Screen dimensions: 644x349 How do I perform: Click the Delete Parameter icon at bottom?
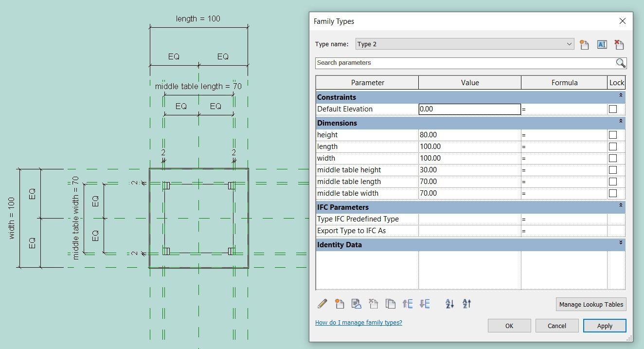pyautogui.click(x=374, y=304)
